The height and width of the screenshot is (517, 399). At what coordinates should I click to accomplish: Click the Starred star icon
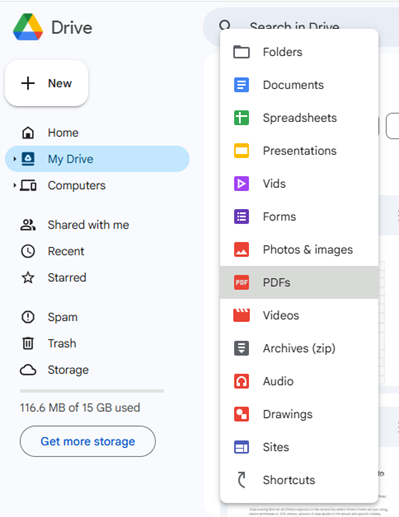(x=28, y=278)
